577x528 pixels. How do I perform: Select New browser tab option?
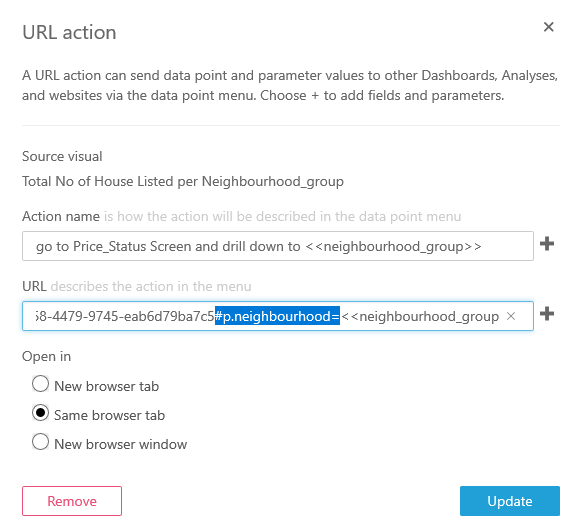pos(40,384)
